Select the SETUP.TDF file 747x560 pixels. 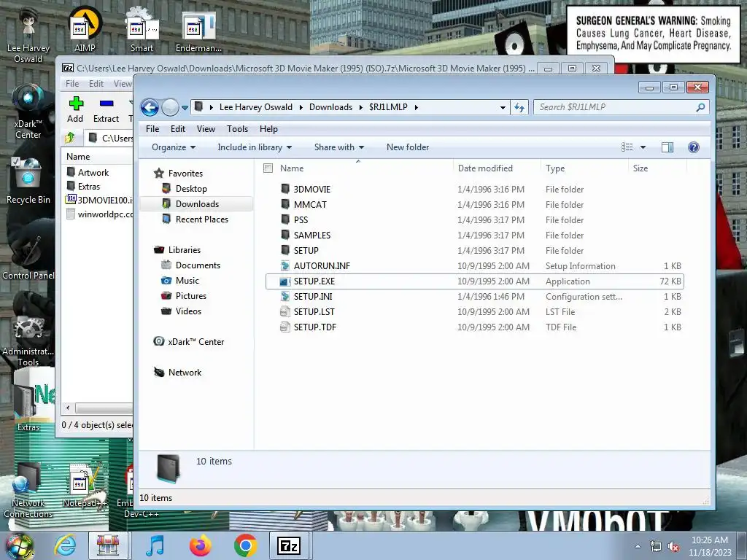(x=315, y=327)
